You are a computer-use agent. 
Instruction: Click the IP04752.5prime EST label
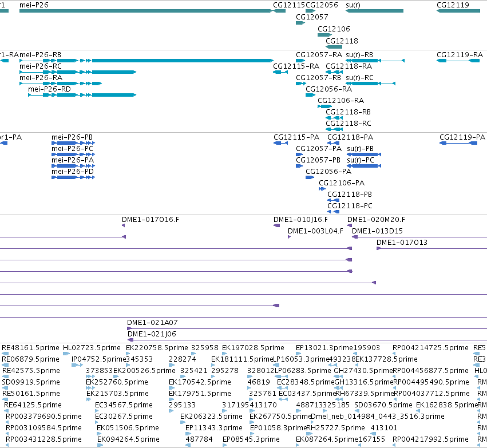pos(99,359)
